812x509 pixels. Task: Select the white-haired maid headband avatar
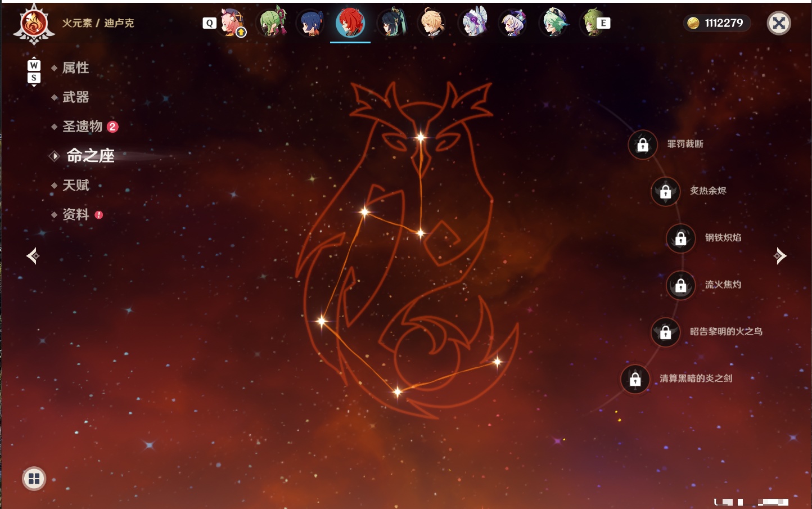click(x=473, y=23)
